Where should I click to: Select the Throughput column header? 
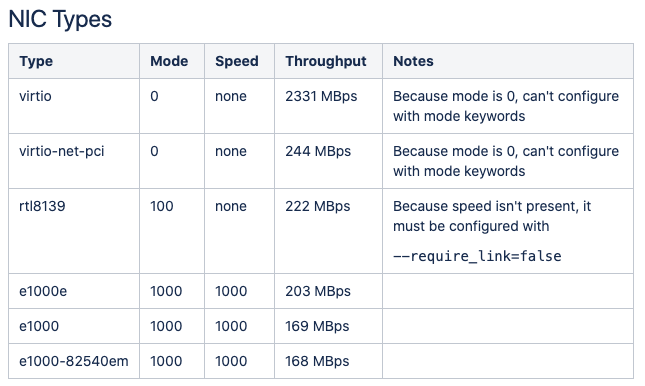click(x=326, y=61)
